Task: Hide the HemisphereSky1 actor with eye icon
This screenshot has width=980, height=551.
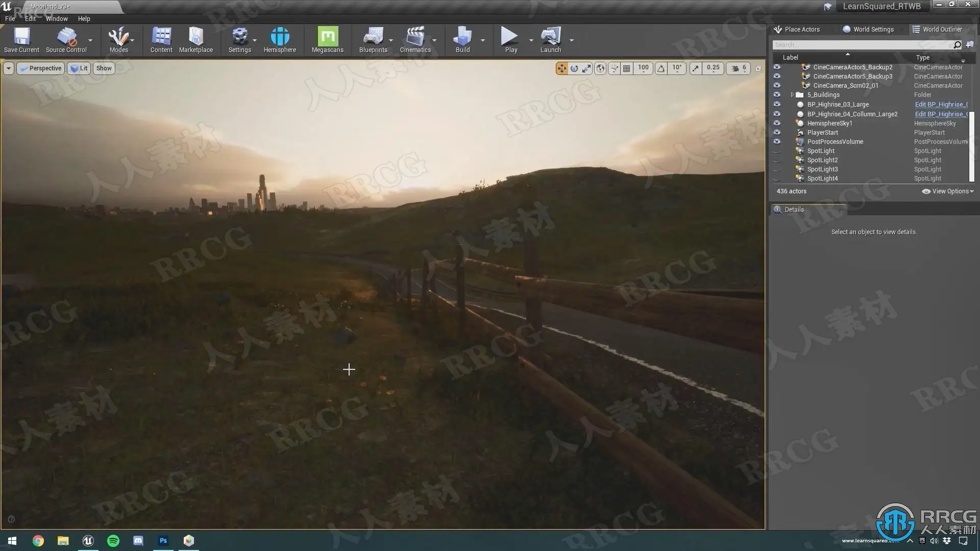Action: (777, 123)
